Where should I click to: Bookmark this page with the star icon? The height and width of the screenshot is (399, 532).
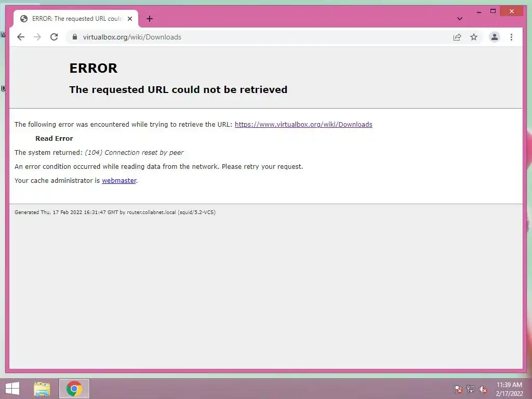[x=474, y=37]
